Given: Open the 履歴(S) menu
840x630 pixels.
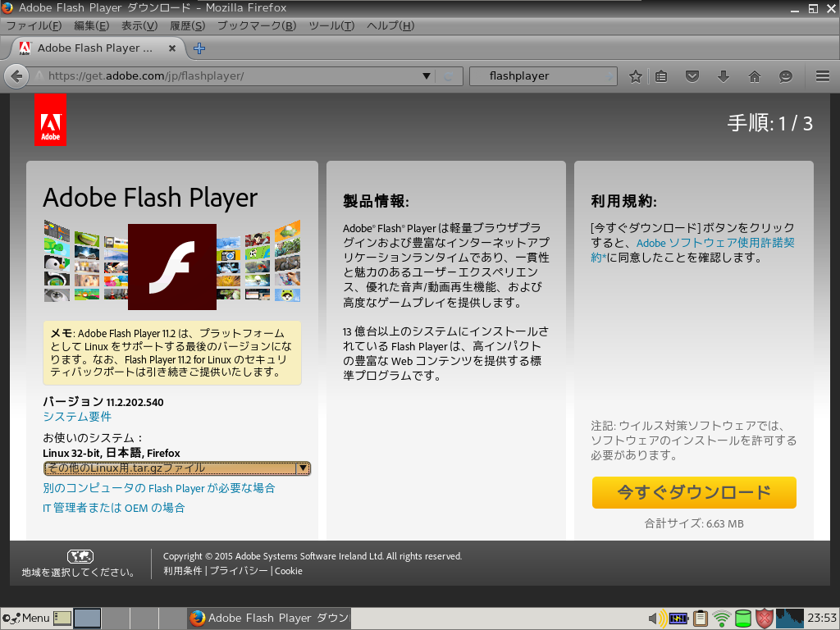Looking at the screenshot, I should click(x=188, y=25).
